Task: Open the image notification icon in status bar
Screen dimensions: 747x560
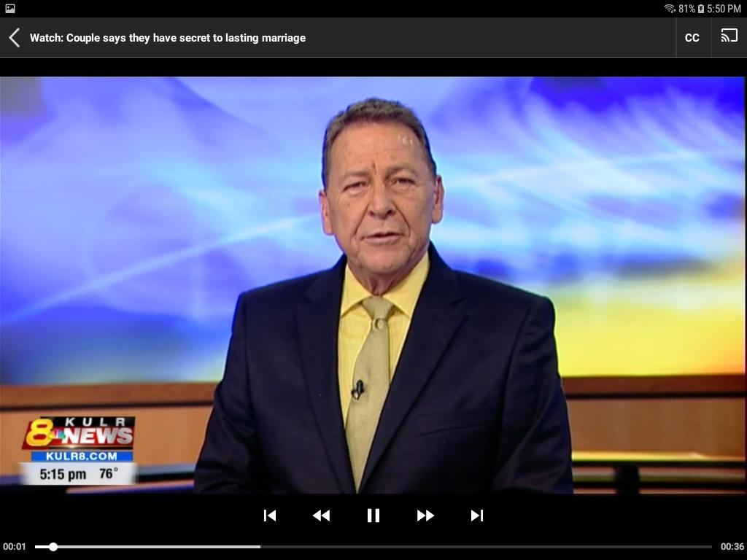Action: 10,8
